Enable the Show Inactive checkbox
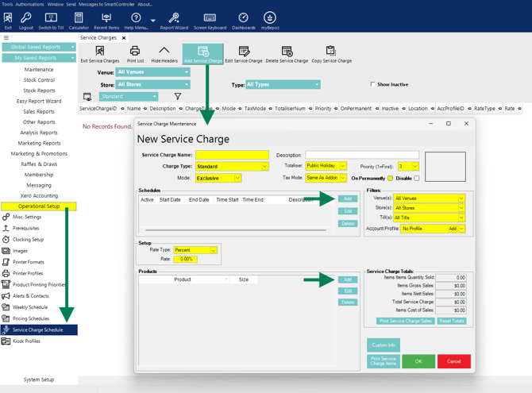The image size is (532, 393). click(x=372, y=84)
